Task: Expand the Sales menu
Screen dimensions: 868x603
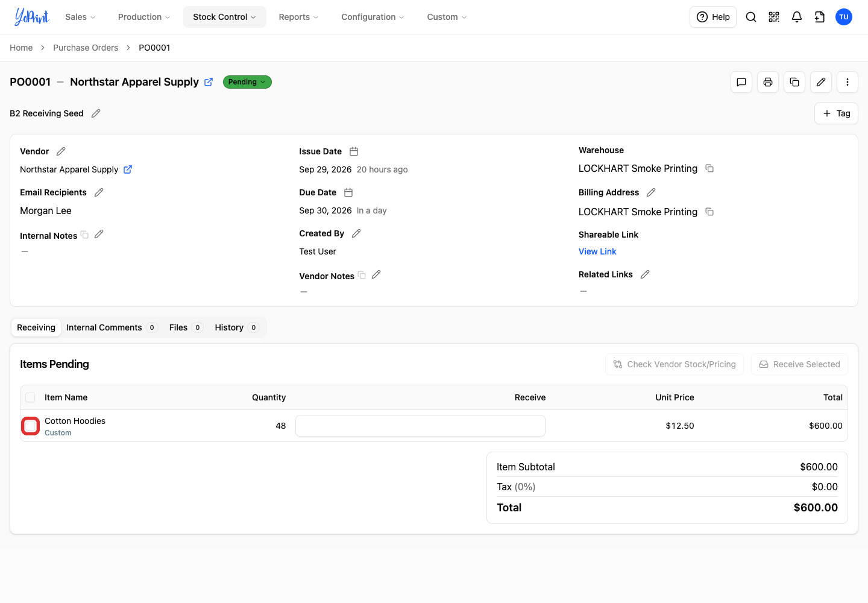Action: pyautogui.click(x=80, y=17)
